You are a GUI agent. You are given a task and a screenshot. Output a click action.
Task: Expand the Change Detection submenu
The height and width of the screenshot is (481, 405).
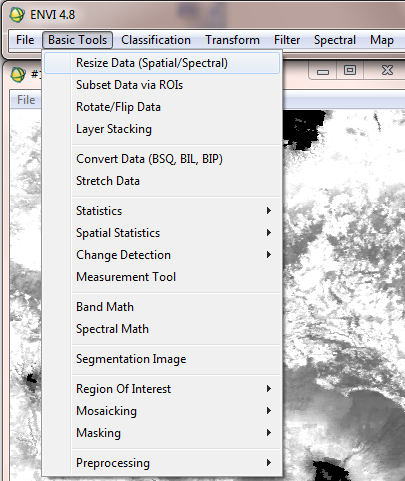(x=162, y=255)
